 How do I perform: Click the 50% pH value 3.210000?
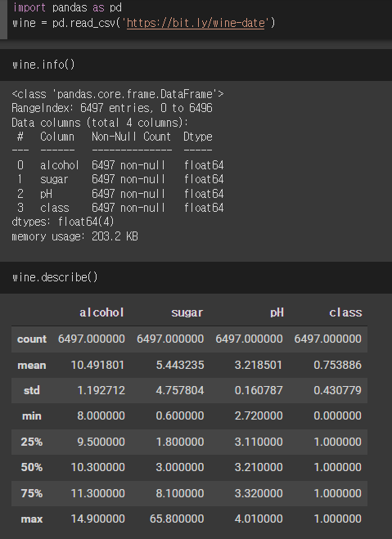point(259,467)
